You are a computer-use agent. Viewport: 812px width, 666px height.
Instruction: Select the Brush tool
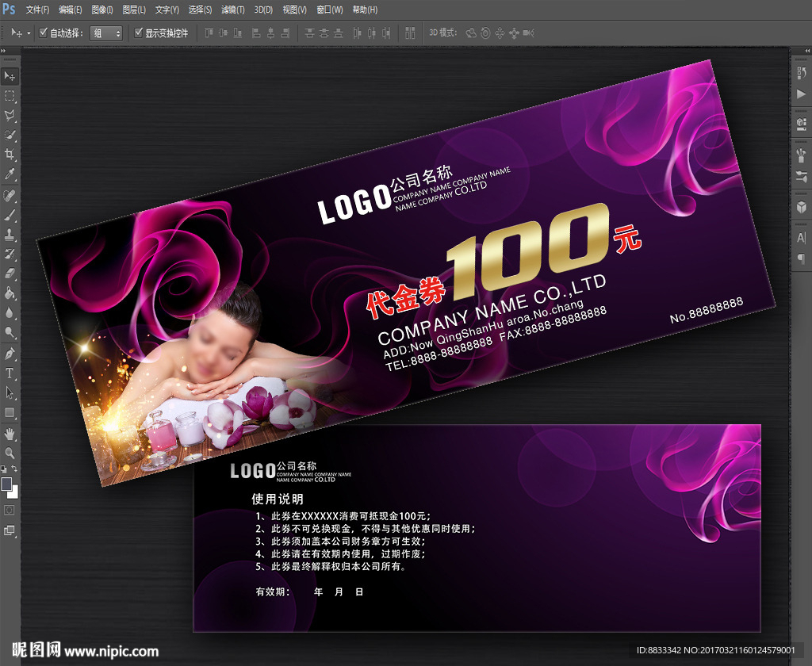coord(10,216)
